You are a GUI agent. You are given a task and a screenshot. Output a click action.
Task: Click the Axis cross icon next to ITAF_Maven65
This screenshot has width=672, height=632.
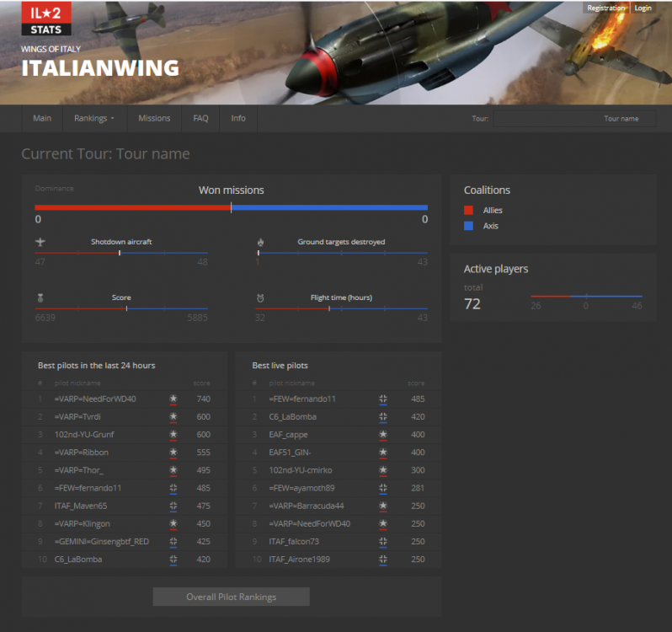[x=173, y=506]
